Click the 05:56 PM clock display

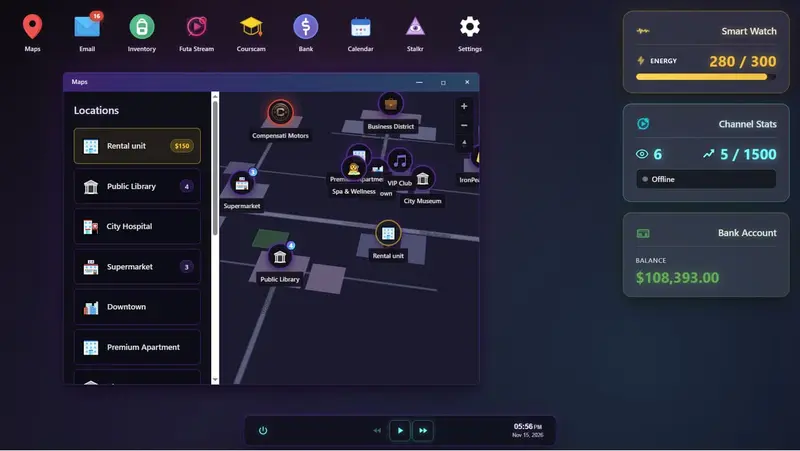click(x=528, y=427)
